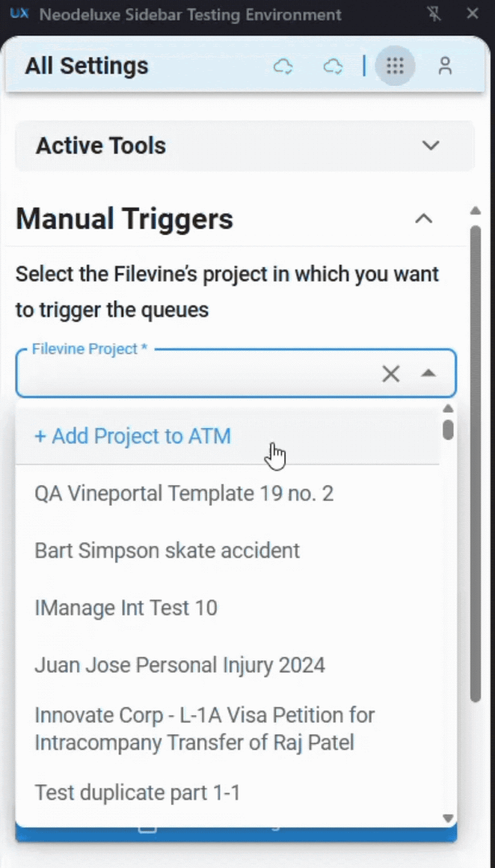Collapse the Manual Triggers section
The height and width of the screenshot is (868, 495).
pyautogui.click(x=423, y=219)
